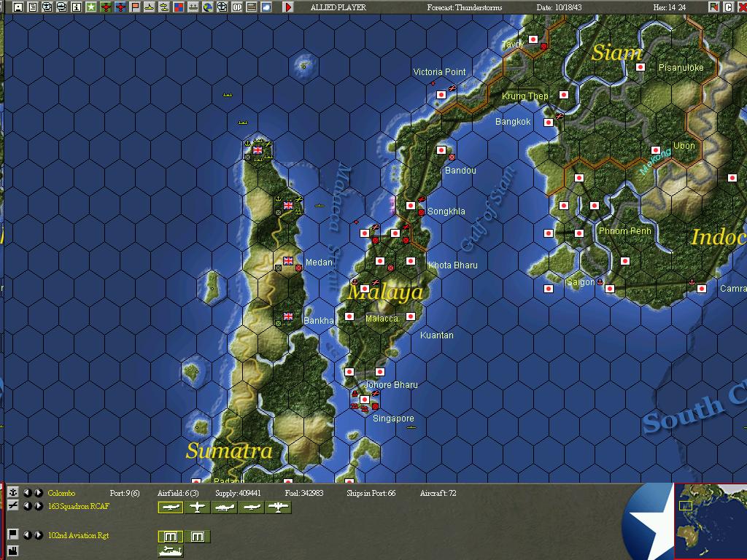Toggle the flag icon beside 102nd Aviation Rgt
The height and width of the screenshot is (560, 747).
12,535
